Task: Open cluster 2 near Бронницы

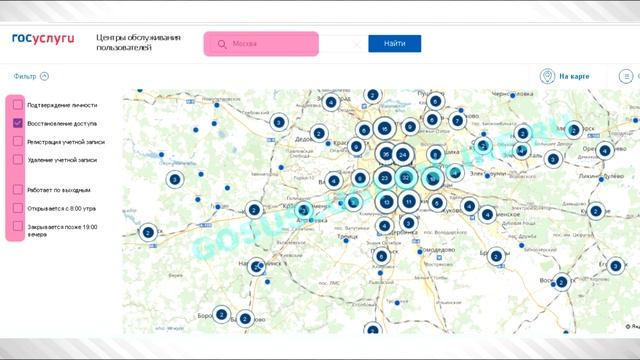Action: [496, 257]
